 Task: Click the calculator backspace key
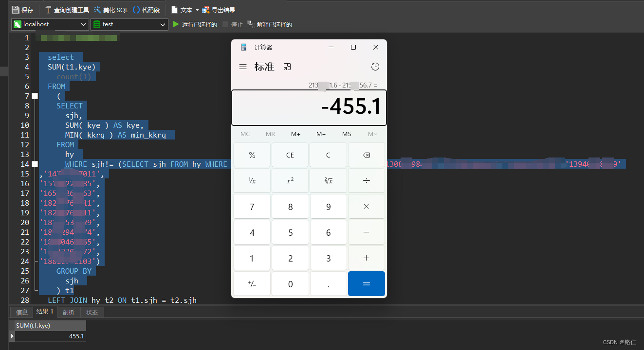[367, 155]
